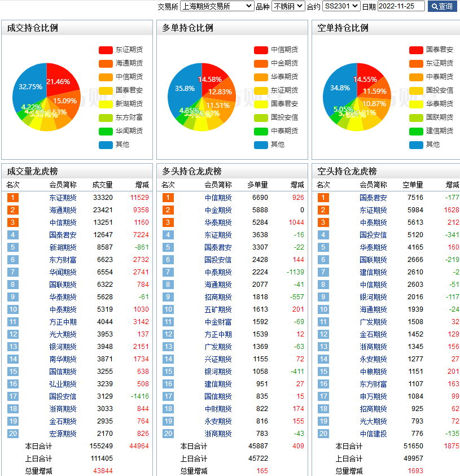Open 五矿期货 link in 多头持仓龙虎榜
Screen dimensions: 460x476
coord(218,309)
